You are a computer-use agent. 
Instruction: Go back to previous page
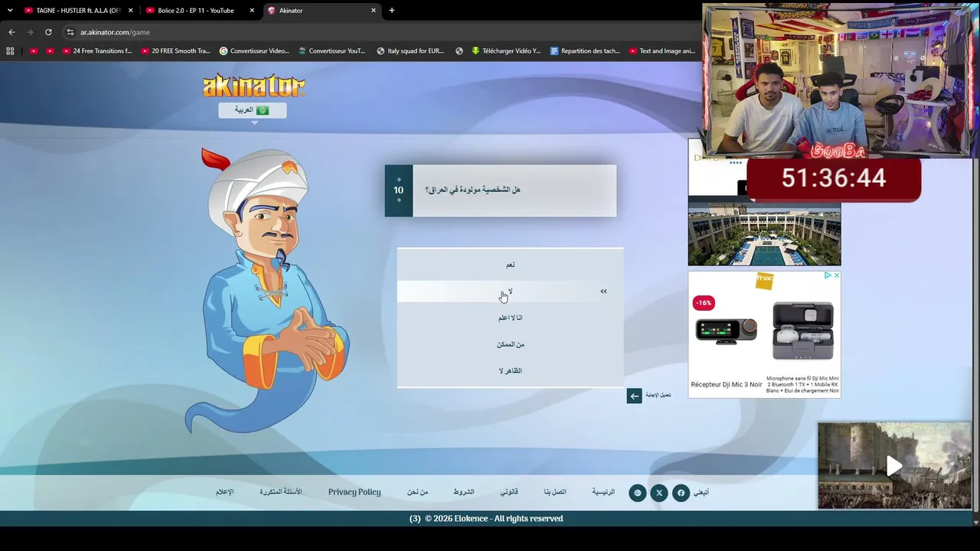coord(11,32)
